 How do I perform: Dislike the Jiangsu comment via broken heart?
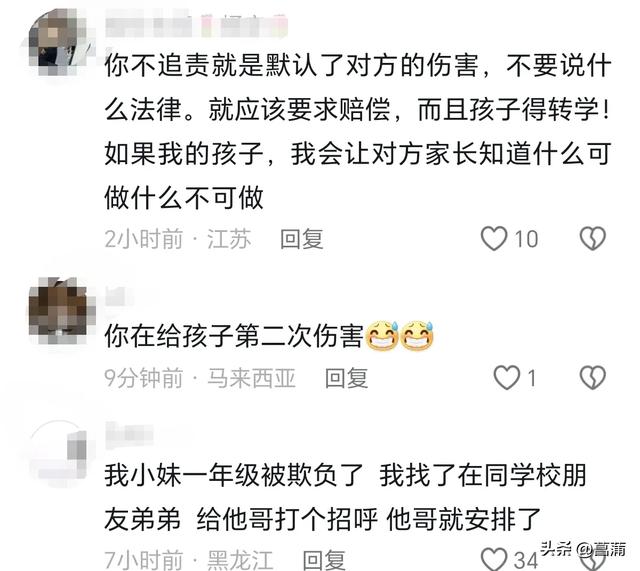click(593, 238)
